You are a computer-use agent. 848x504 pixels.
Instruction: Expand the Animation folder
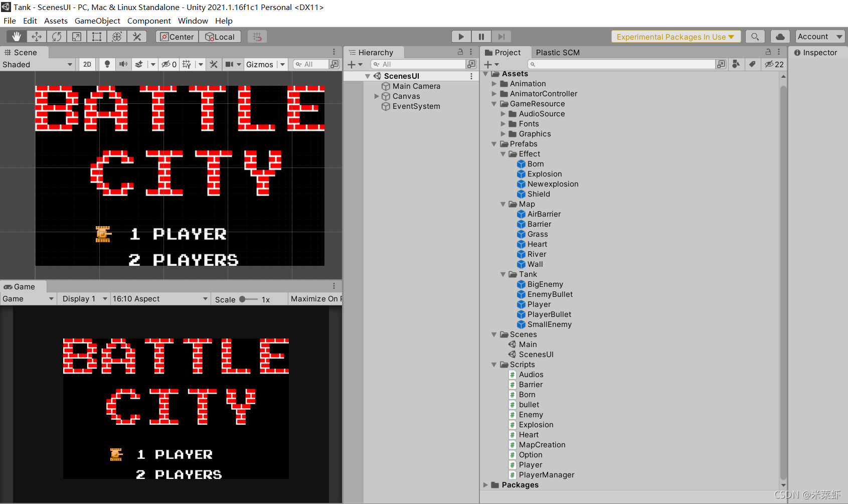pos(494,84)
